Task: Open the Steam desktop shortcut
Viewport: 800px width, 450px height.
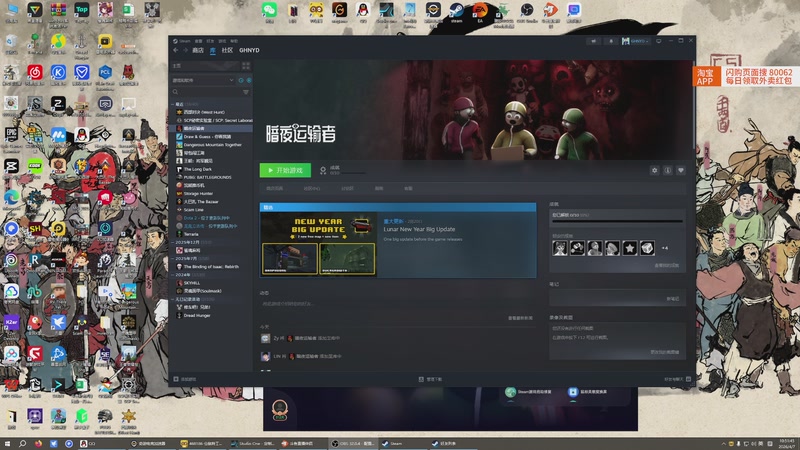Action: (457, 12)
